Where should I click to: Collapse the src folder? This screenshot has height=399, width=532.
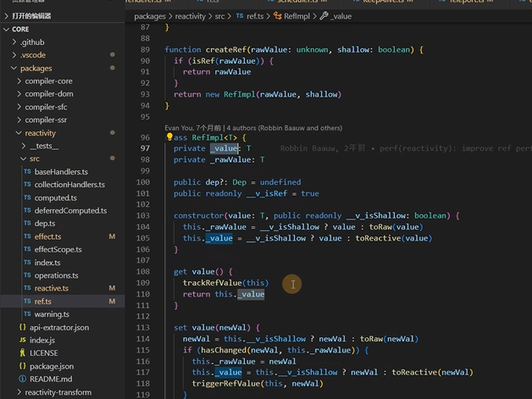click(24, 158)
